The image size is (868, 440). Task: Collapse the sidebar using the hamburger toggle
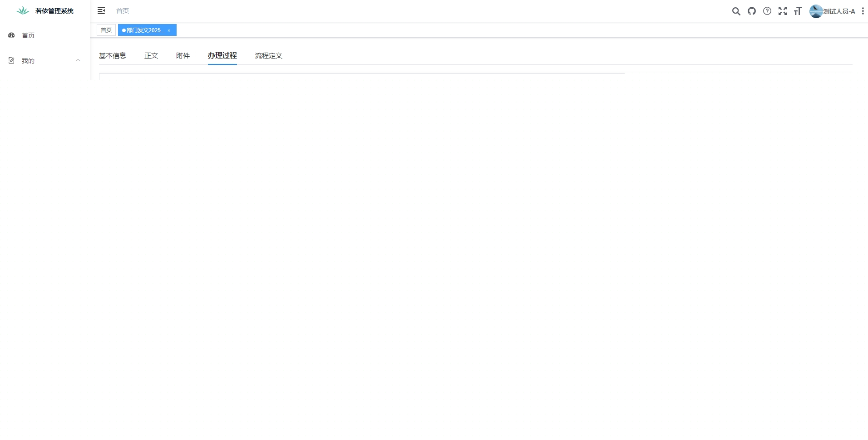101,10
